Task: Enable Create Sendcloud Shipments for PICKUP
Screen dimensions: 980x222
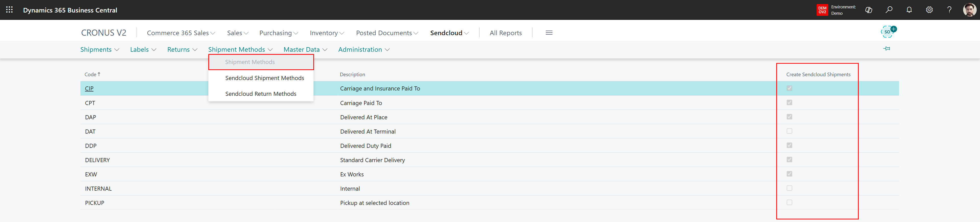Action: point(790,203)
